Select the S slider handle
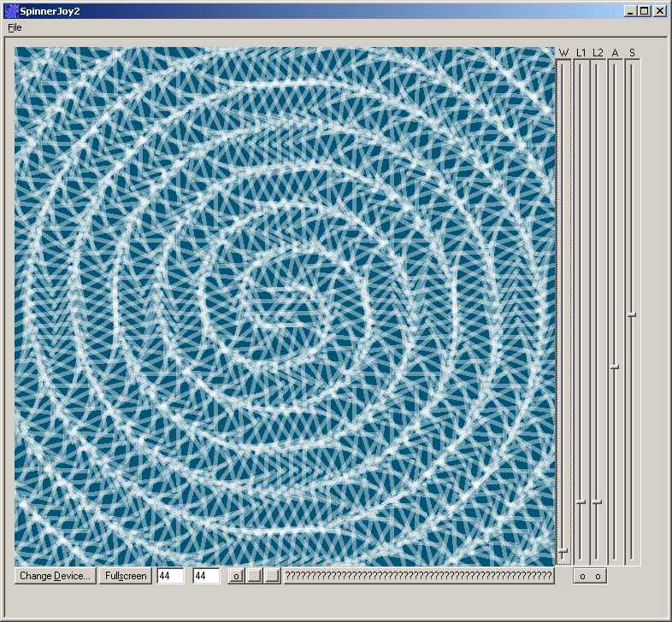 pos(632,314)
